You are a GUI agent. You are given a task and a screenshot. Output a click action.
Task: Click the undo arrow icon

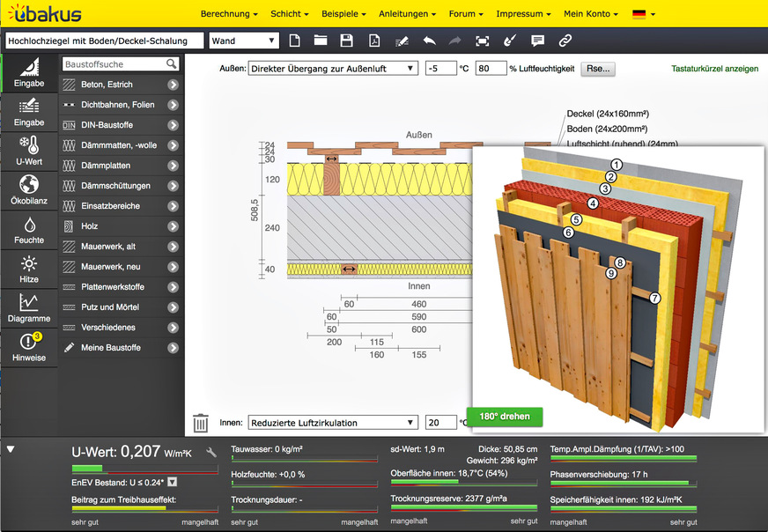coord(429,41)
